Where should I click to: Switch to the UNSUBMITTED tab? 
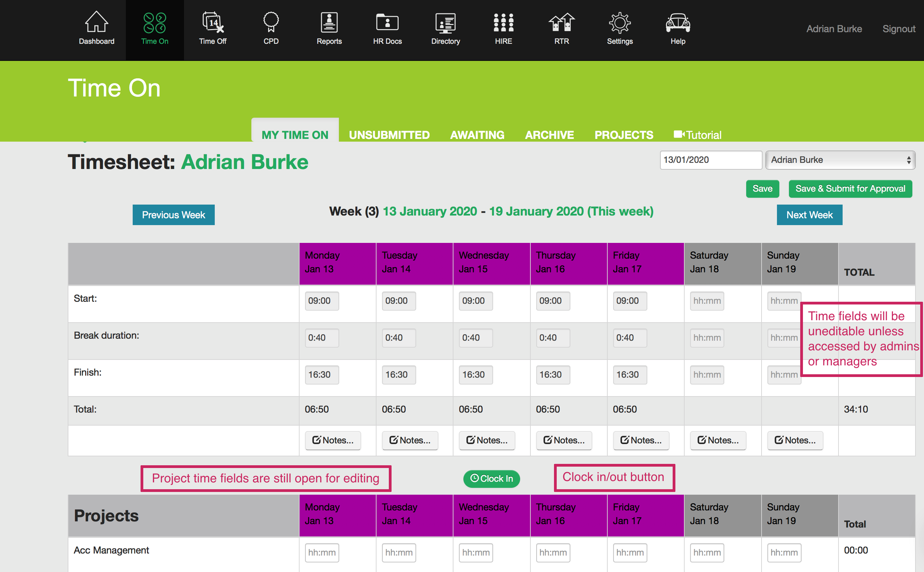pyautogui.click(x=389, y=135)
